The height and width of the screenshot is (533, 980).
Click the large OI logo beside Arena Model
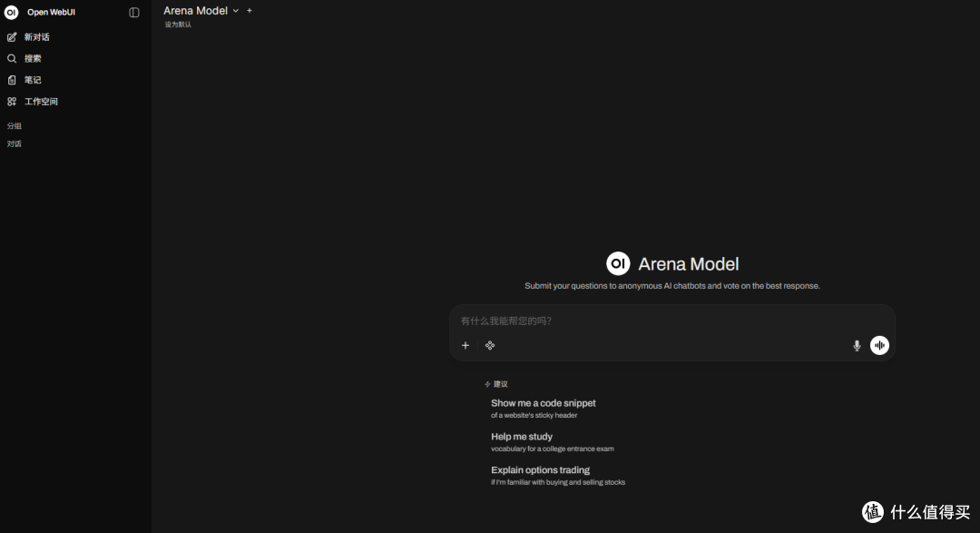pyautogui.click(x=618, y=263)
